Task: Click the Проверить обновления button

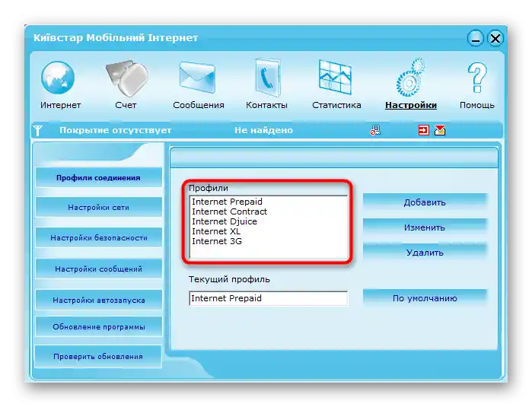Action: [x=98, y=357]
